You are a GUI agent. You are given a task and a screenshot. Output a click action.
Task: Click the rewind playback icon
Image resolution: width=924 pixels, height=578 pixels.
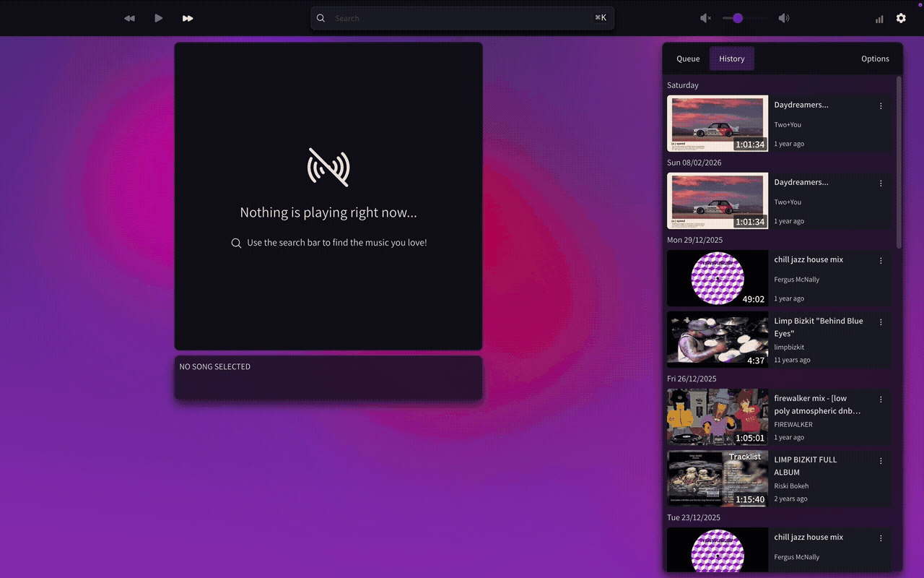click(129, 18)
